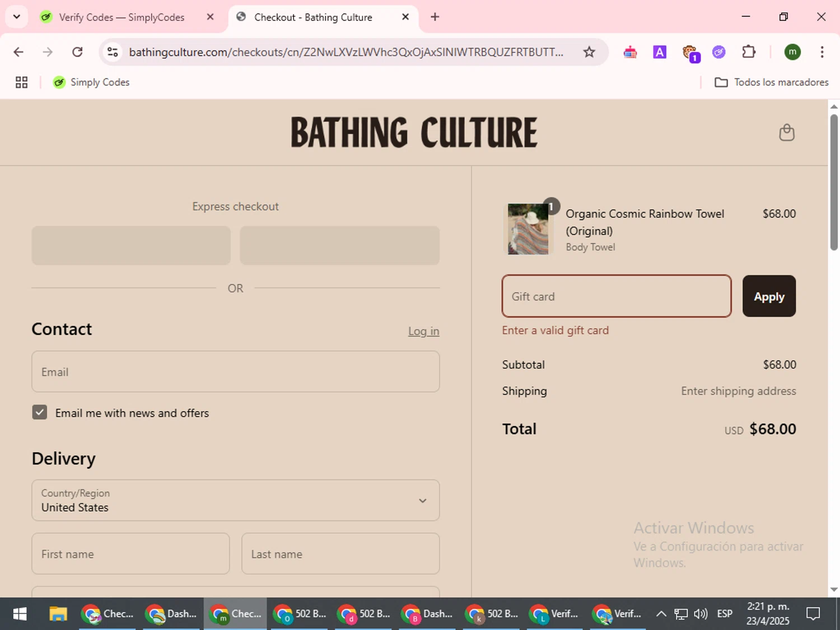The width and height of the screenshot is (840, 630).
Task: Click the Bathing Culture logo
Action: [x=414, y=133]
